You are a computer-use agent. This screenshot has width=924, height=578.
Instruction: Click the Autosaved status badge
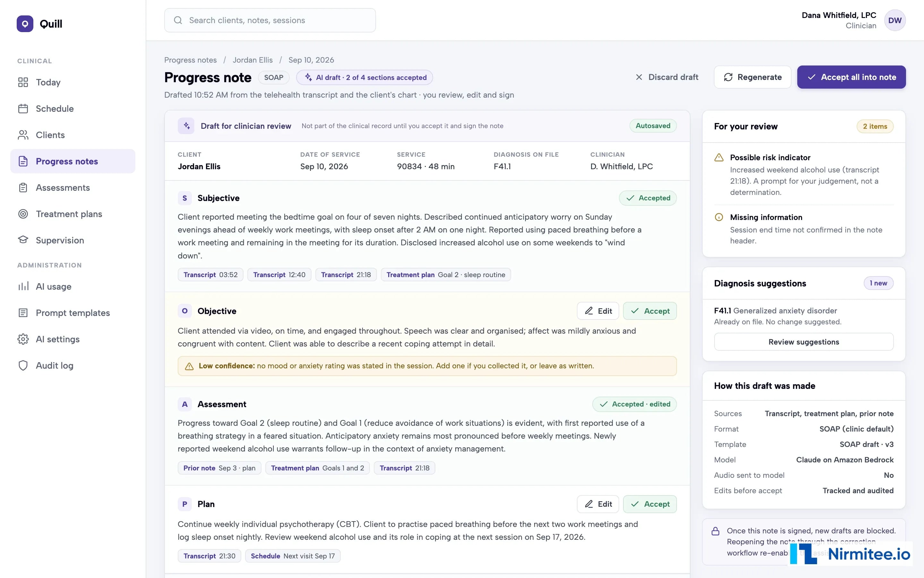653,126
